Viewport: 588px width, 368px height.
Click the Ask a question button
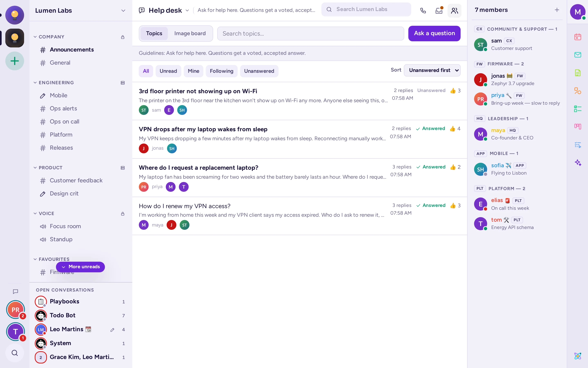(x=434, y=33)
